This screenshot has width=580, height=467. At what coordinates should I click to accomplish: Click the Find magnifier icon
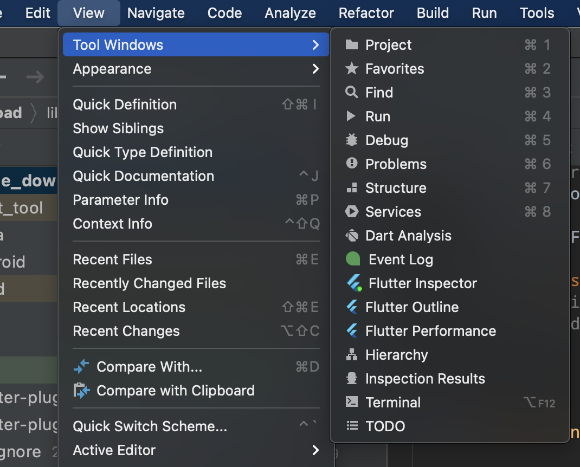[x=351, y=92]
